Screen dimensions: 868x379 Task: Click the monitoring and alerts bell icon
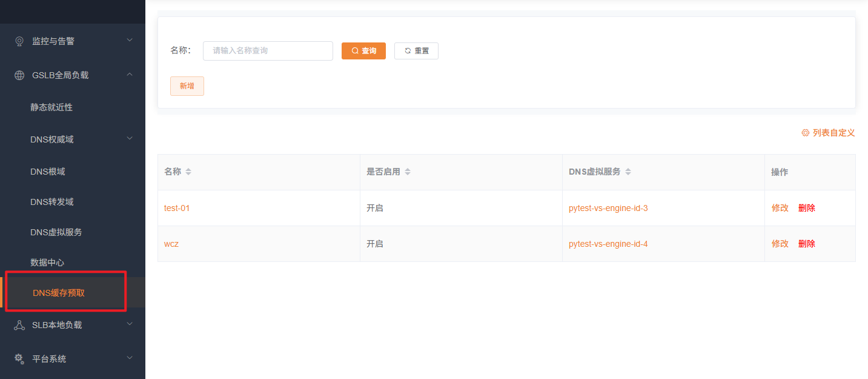[x=19, y=41]
